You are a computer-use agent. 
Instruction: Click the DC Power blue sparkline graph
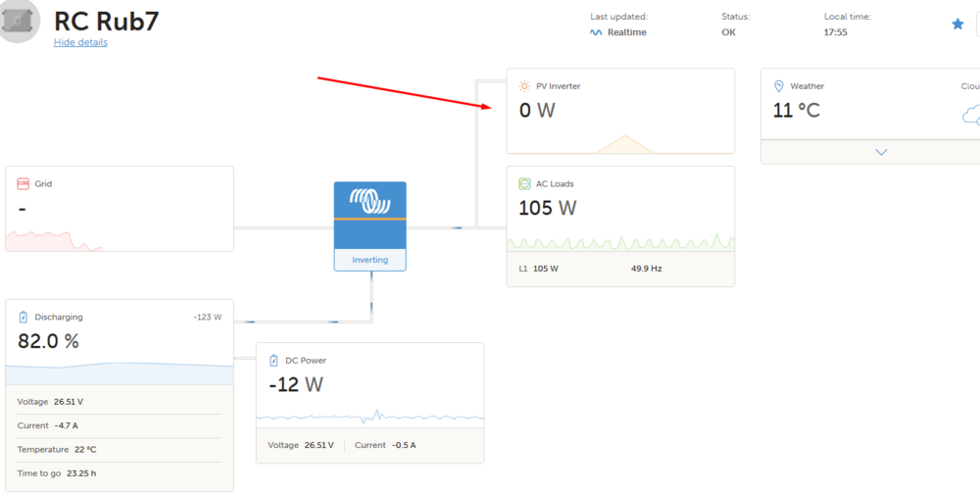[x=370, y=417]
